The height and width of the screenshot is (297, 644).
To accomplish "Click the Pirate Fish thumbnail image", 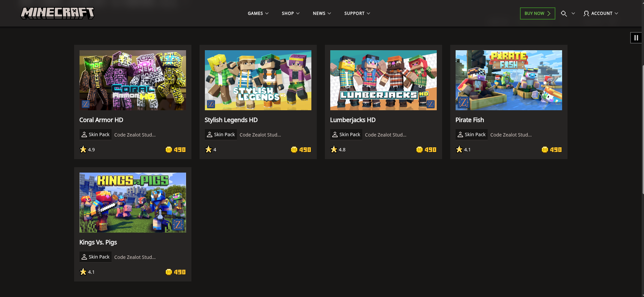I will 509,80.
